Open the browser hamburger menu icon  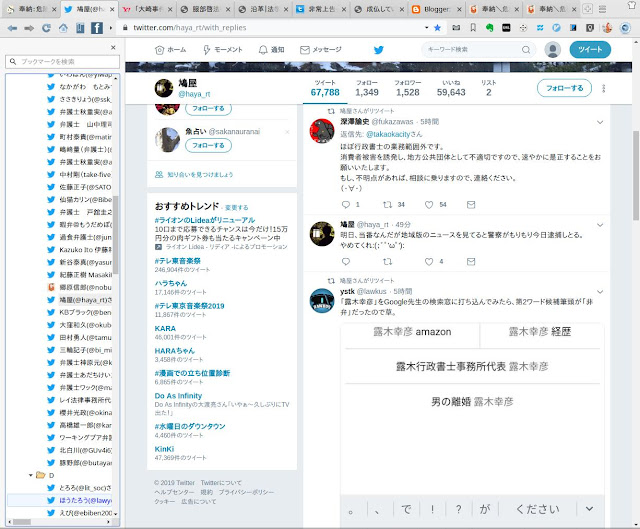[602, 9]
